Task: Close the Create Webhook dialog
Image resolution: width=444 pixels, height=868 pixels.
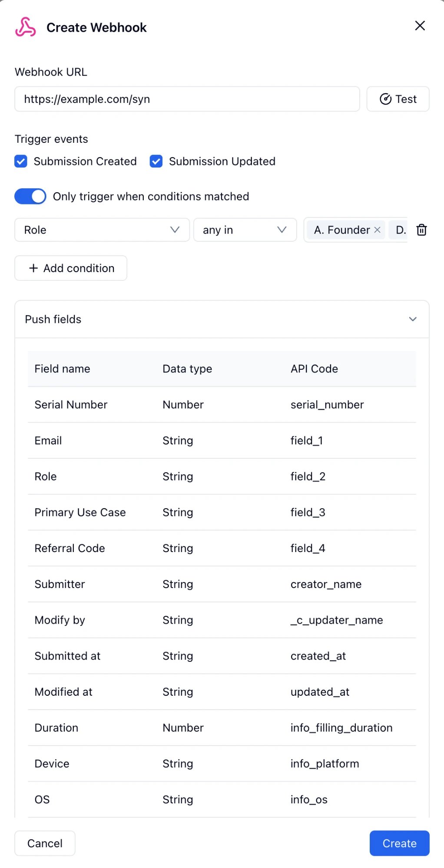Action: point(420,26)
